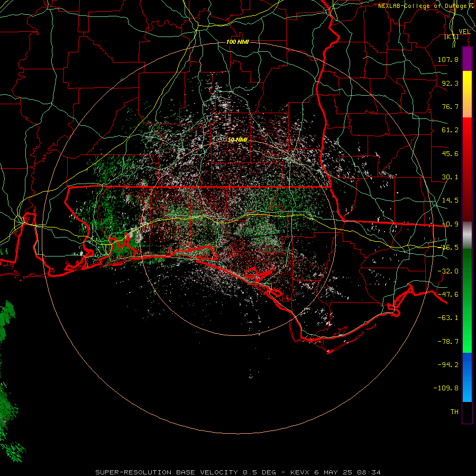Click the 50 NMI range ring label

pyautogui.click(x=237, y=140)
